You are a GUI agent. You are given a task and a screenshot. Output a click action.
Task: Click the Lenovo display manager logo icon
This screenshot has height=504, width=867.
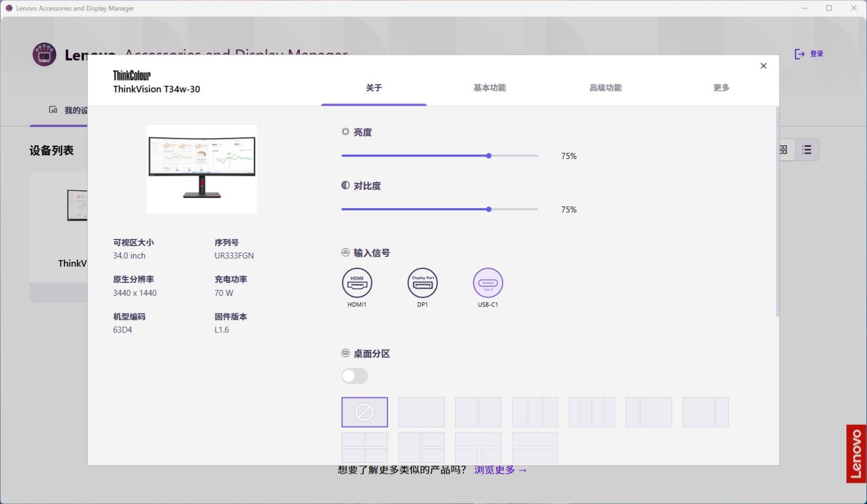click(44, 55)
